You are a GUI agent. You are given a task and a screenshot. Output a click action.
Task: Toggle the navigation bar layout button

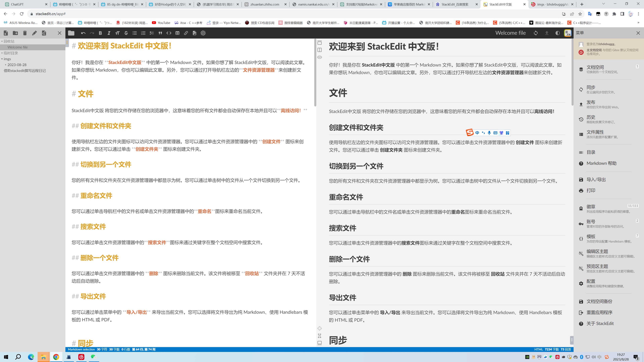point(319,43)
